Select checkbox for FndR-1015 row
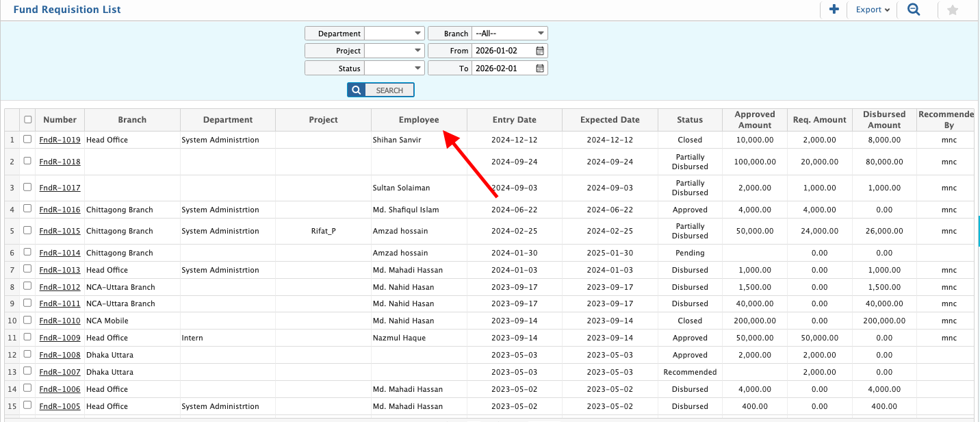This screenshot has height=422, width=980. pyautogui.click(x=27, y=230)
